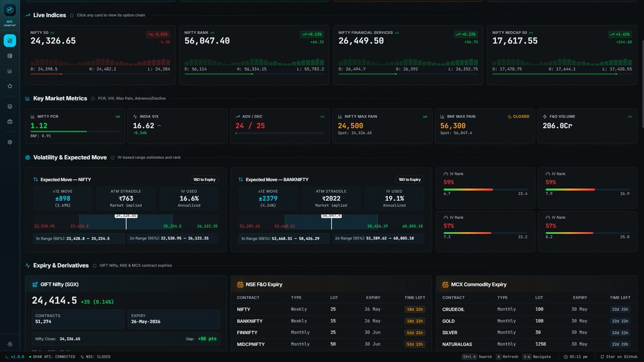Select the SILVER row in MCX table
This screenshot has width=644, height=362.
[537, 333]
